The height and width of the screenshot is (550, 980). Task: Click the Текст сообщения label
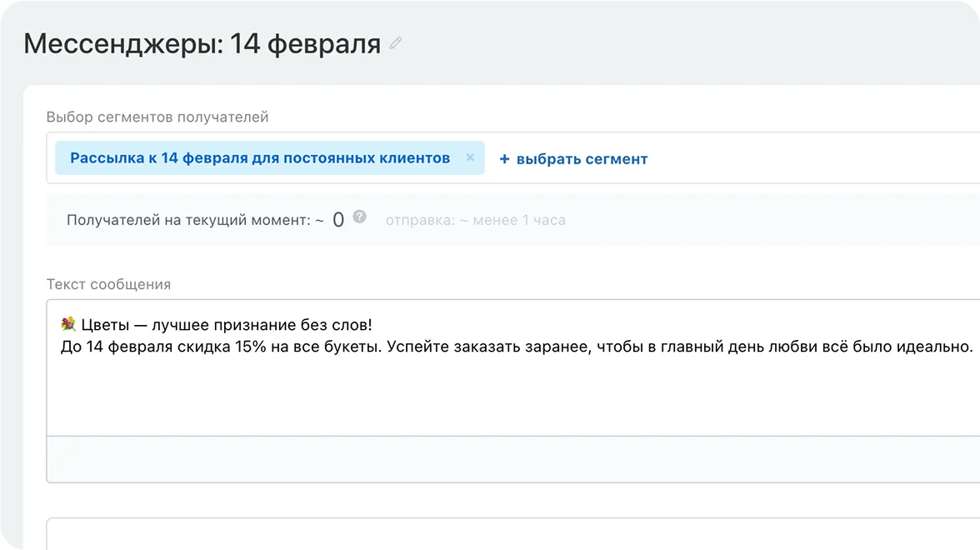coord(108,284)
